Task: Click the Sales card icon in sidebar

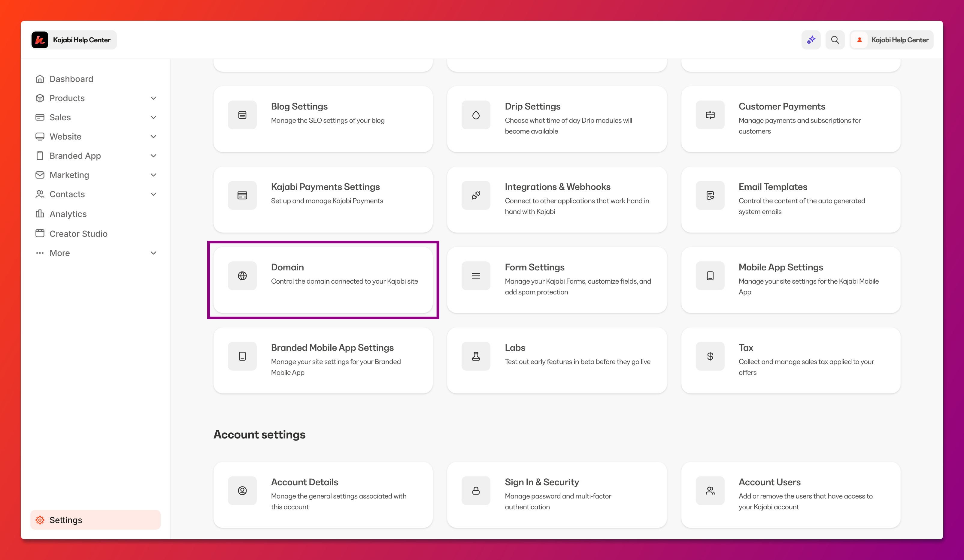Action: (40, 117)
